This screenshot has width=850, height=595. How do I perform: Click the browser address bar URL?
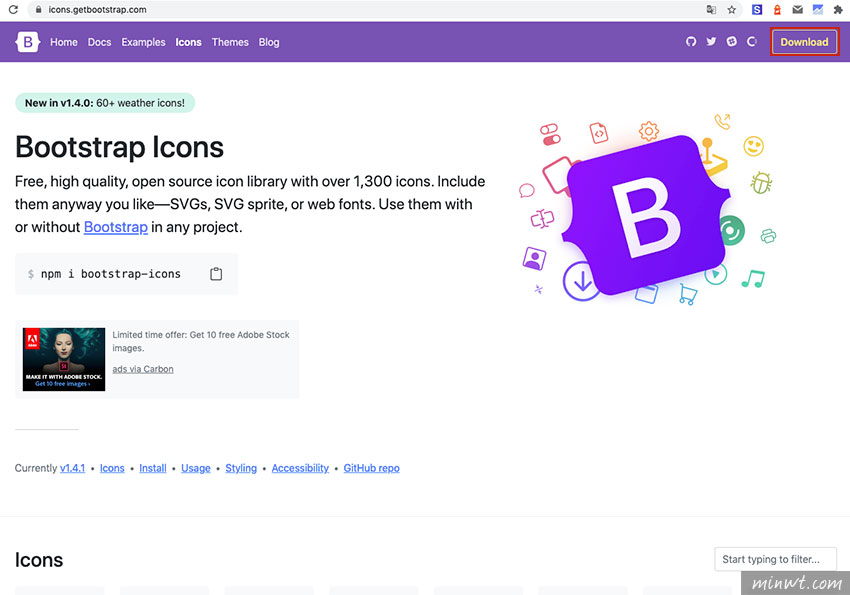(98, 9)
